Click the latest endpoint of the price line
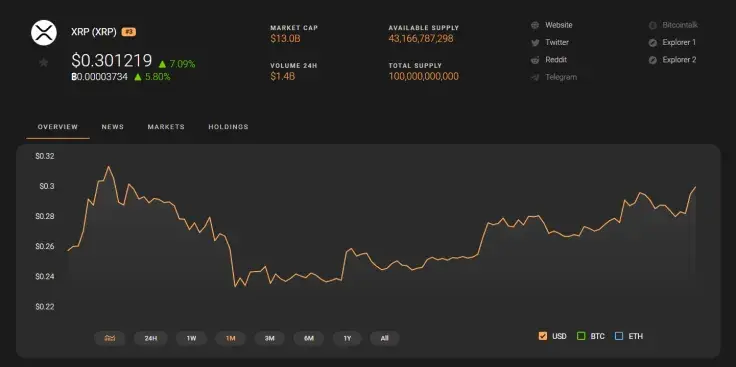736x367 pixels. click(x=695, y=187)
